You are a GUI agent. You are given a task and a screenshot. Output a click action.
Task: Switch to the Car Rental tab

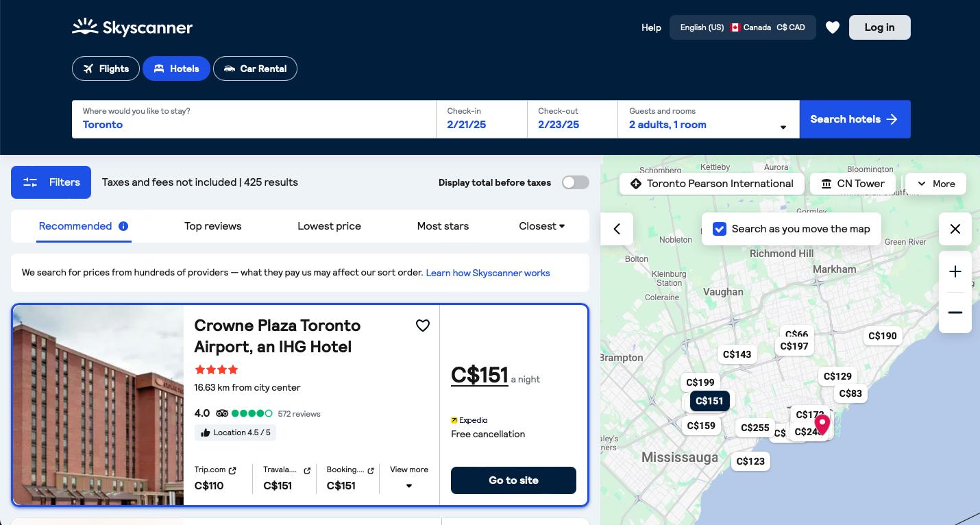coord(255,69)
